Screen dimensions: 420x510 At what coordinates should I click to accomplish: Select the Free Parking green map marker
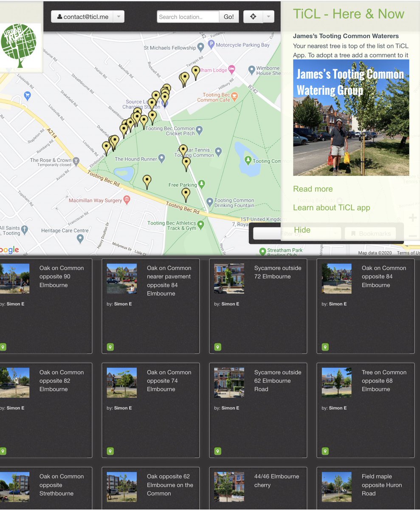(202, 184)
